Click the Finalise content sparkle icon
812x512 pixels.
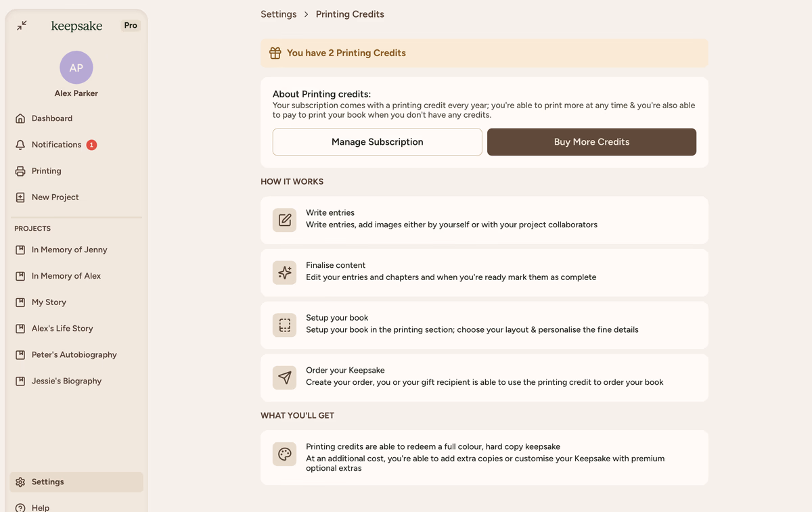tap(285, 273)
